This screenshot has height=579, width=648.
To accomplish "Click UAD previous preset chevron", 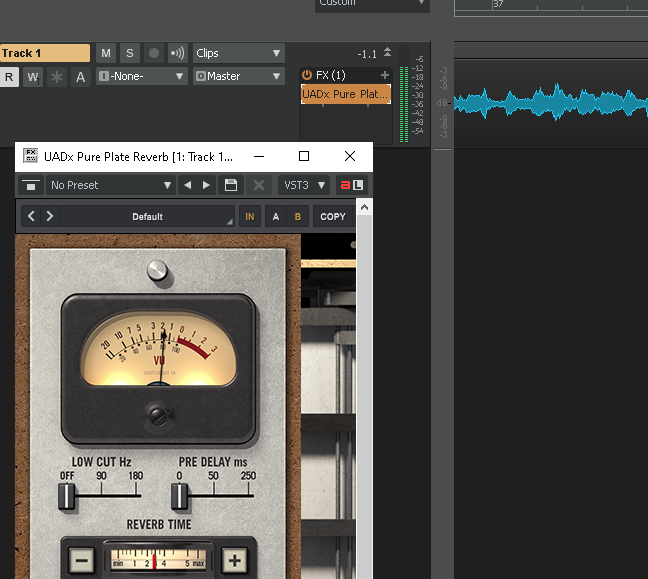I will [31, 216].
